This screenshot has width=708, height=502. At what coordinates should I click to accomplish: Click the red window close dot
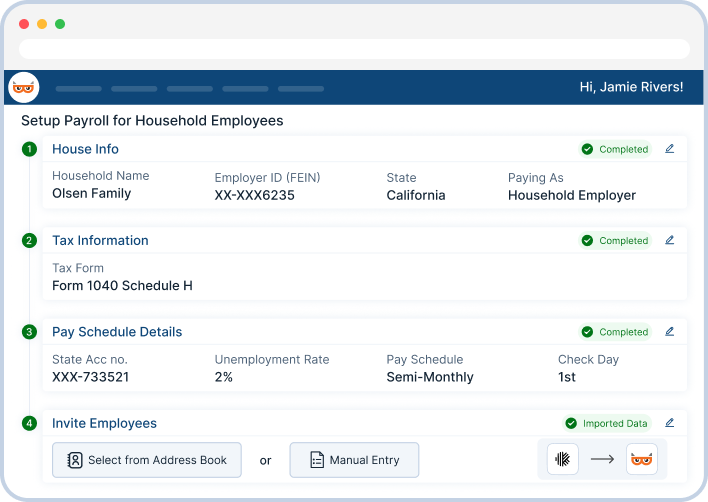coord(24,24)
